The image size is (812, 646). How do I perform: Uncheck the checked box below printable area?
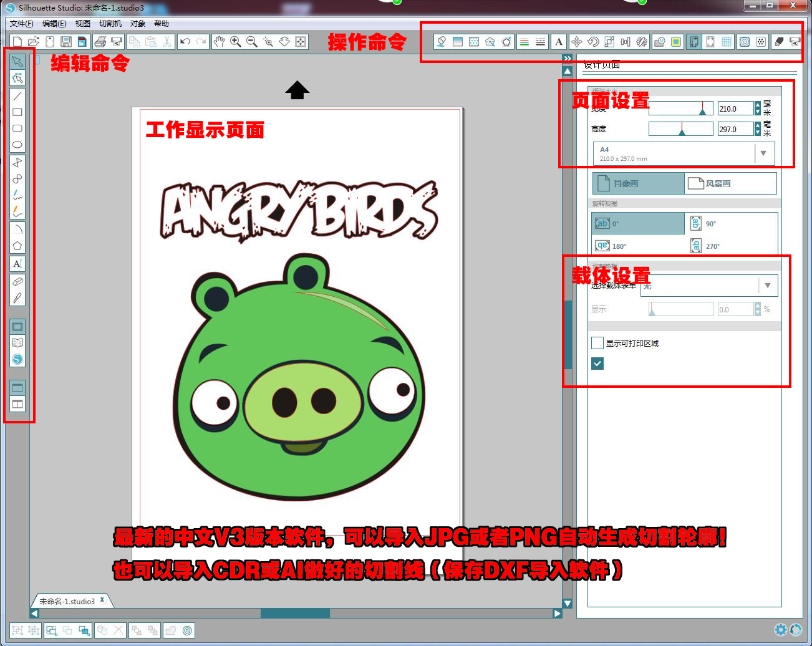pos(597,364)
